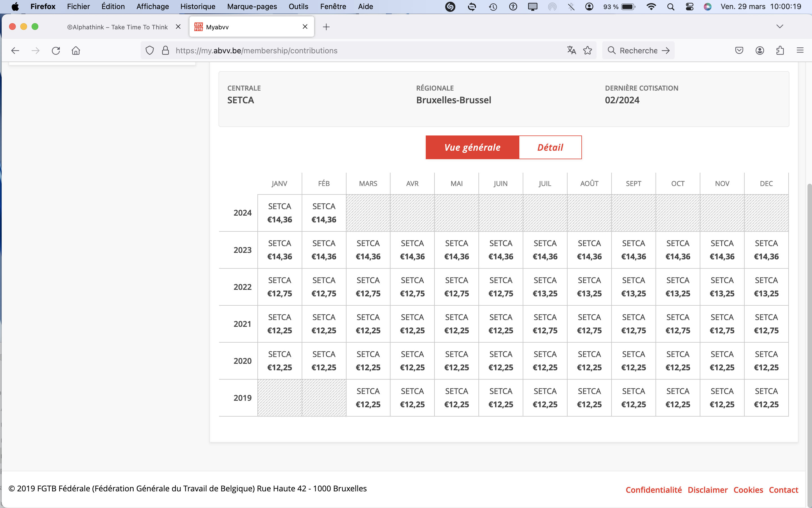Open the Disclaimer link
The height and width of the screenshot is (508, 812).
(708, 490)
